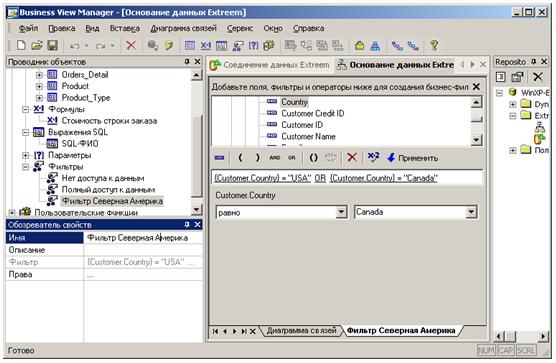This screenshot has height=363, width=556.
Task: Open the Правка menu
Action: tap(62, 28)
